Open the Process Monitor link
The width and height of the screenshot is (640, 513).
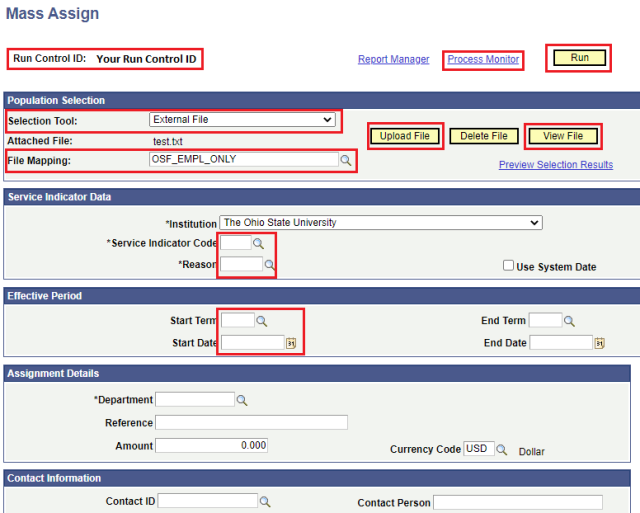click(x=483, y=60)
